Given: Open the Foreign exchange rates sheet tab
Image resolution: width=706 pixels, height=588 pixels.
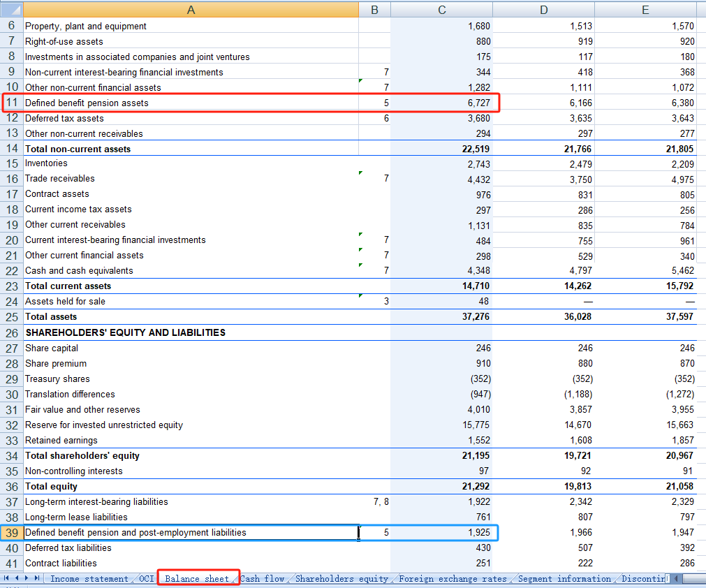Looking at the screenshot, I should [x=453, y=578].
